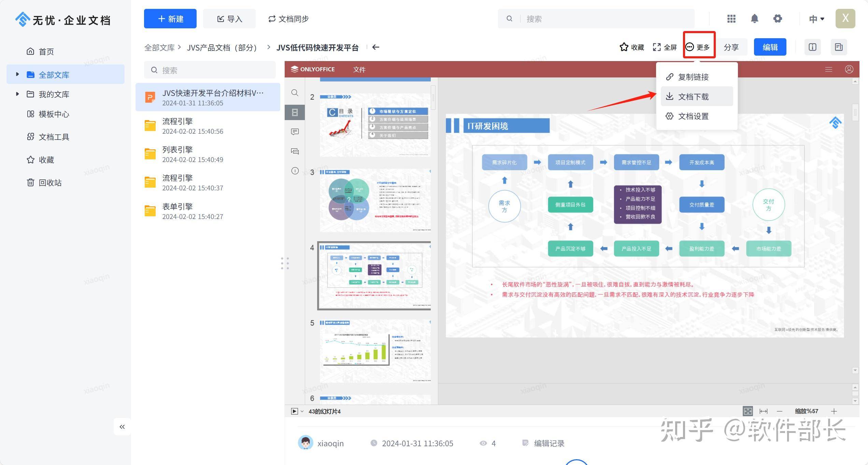Viewport: 868px width, 465px height.
Task: Select slide 3 thumbnail
Action: (x=375, y=200)
